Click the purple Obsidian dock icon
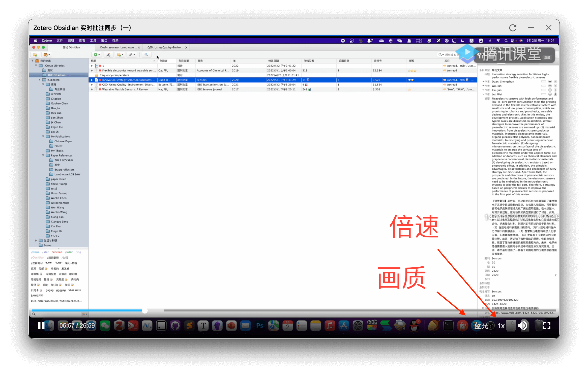 coord(217,326)
